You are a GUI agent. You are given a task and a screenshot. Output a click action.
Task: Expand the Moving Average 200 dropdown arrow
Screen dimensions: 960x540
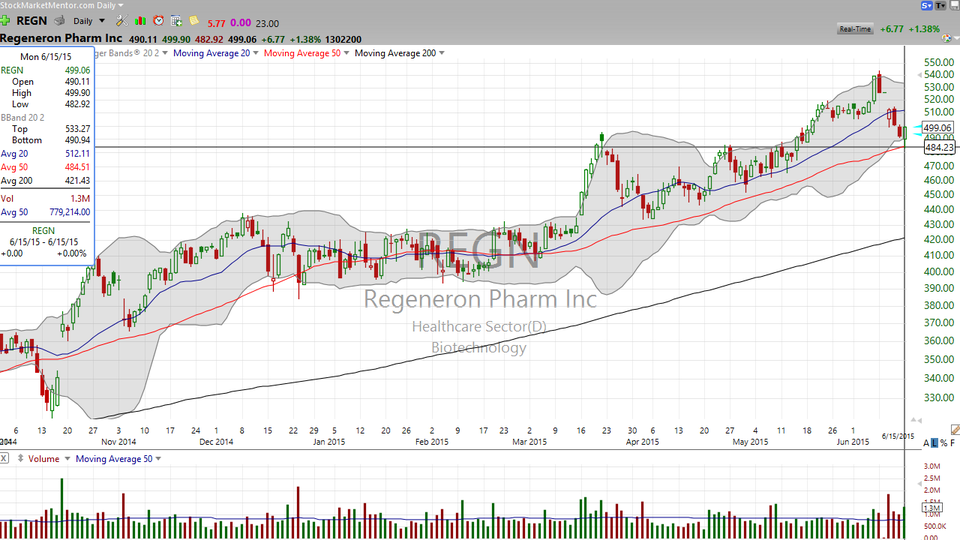pos(442,53)
